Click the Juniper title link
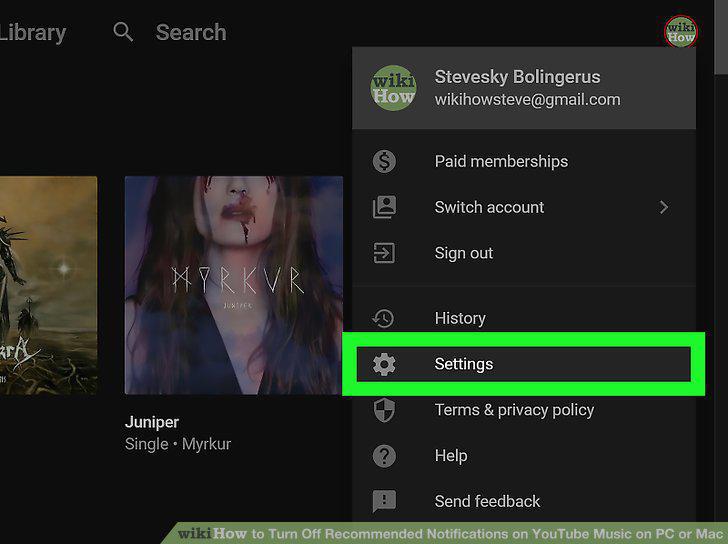Screen dimensions: 728x544 (x=152, y=422)
